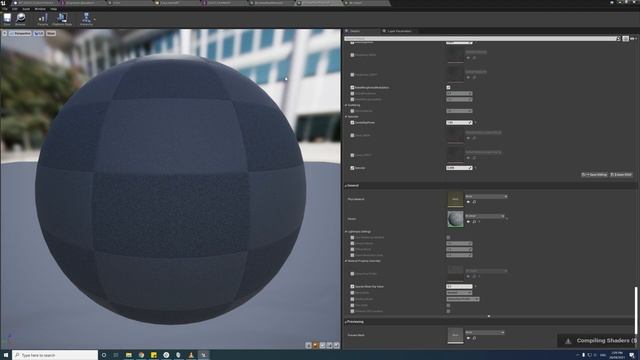The height and width of the screenshot is (360, 640).
Task: Open the viewport options arrow menu
Action: pos(4,33)
